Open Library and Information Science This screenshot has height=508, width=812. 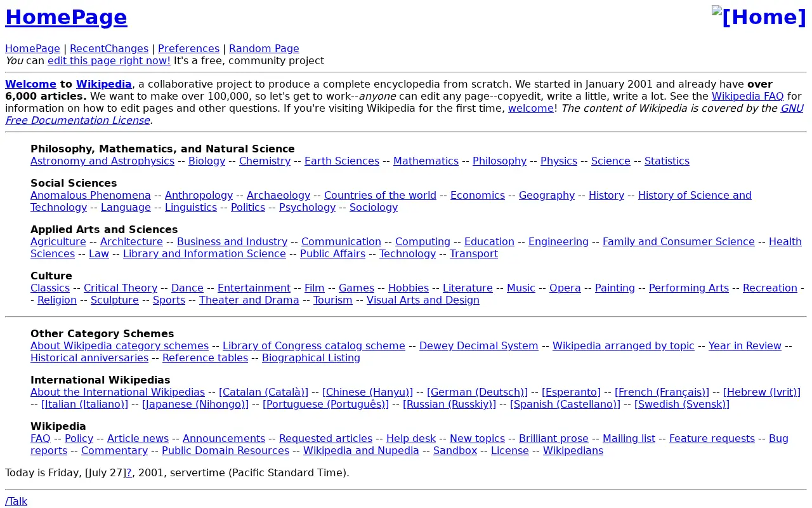[x=204, y=254]
